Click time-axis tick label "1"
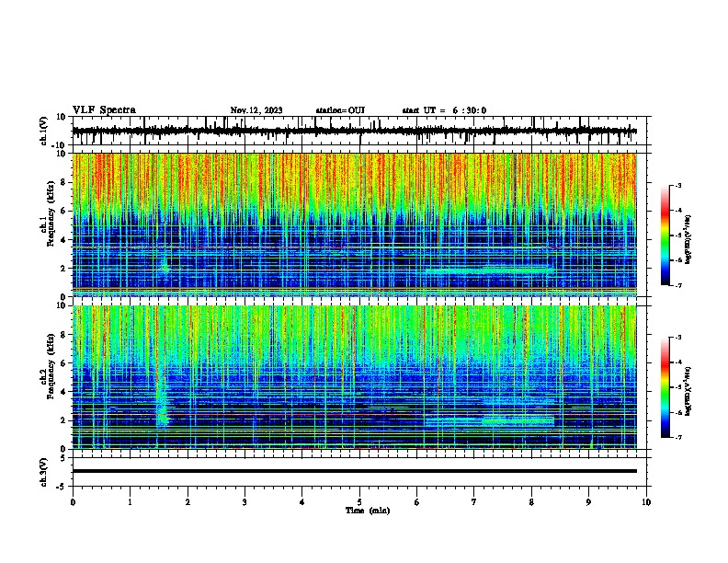 (x=130, y=502)
